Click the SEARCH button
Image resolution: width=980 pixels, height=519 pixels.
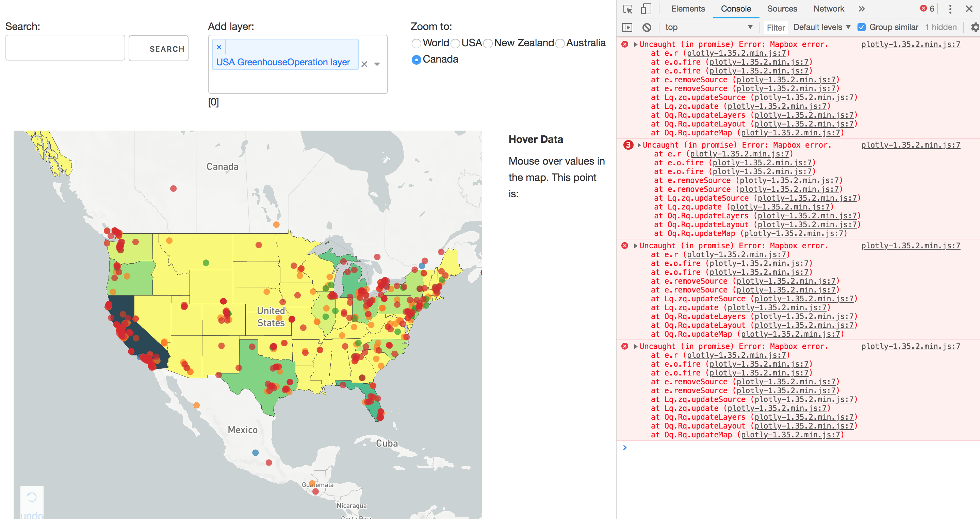159,48
